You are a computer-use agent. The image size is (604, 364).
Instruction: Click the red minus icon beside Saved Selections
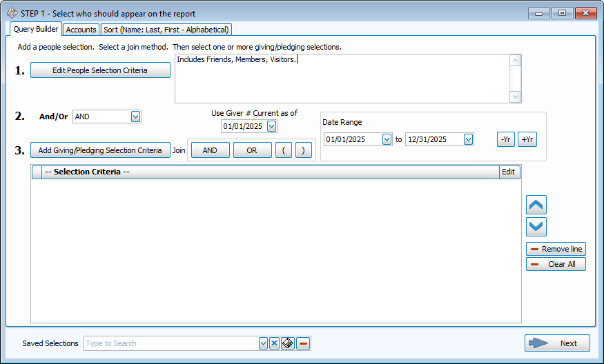pos(303,343)
